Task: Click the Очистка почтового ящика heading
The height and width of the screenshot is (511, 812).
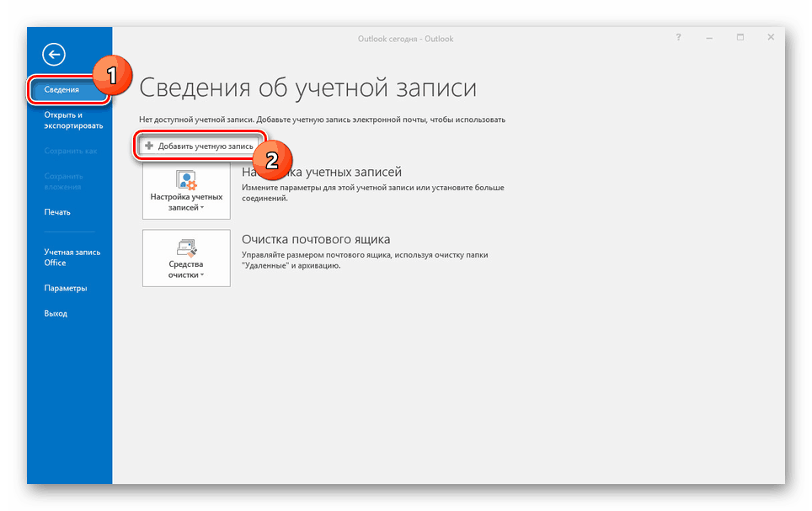Action: 316,239
